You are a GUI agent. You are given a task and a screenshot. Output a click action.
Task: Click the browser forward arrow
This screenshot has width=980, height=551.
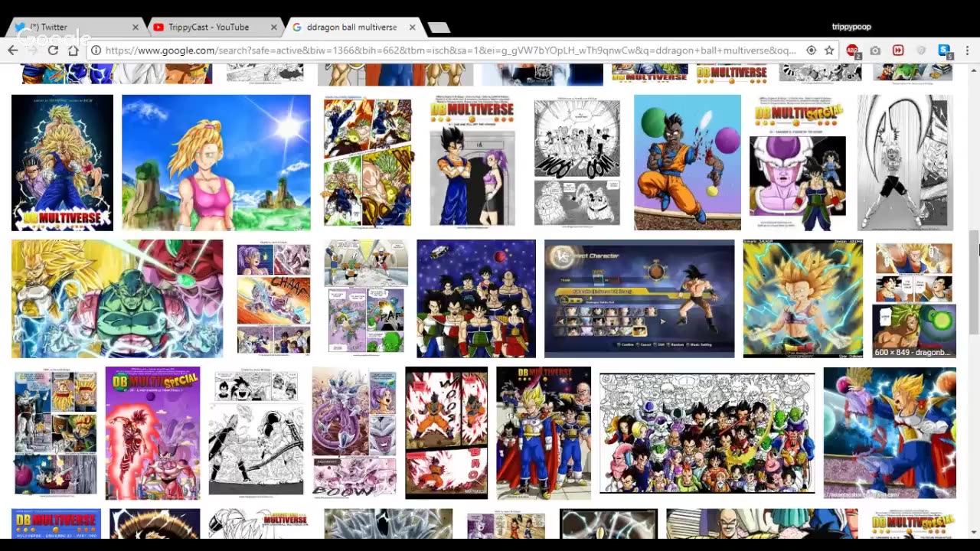pos(33,51)
